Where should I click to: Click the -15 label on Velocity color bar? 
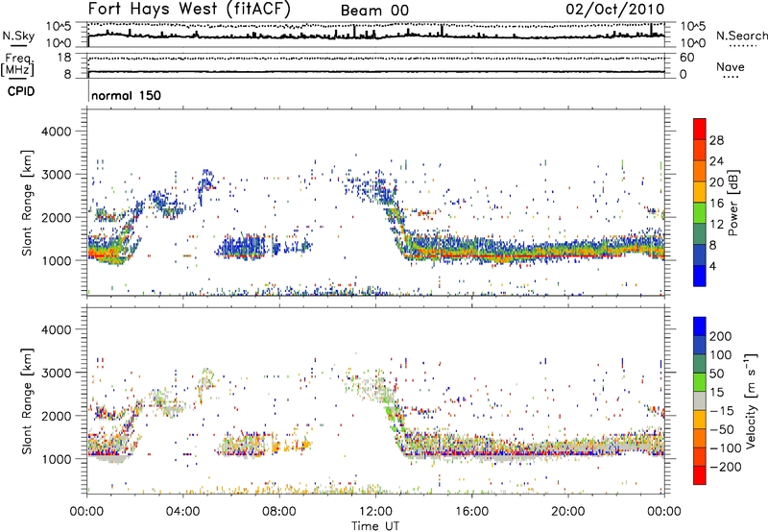click(x=722, y=411)
